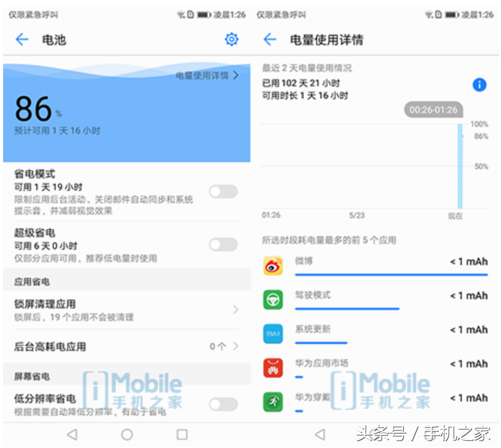The image size is (501, 448).
Task: Tap 可用 1 天 19 小时 text
Action: (48, 187)
